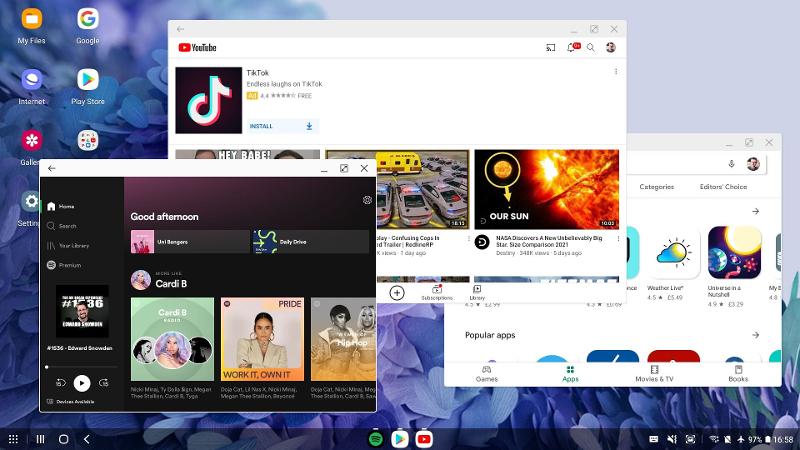Open the taskbar keyboard icon
This screenshot has height=450, width=800.
(654, 439)
